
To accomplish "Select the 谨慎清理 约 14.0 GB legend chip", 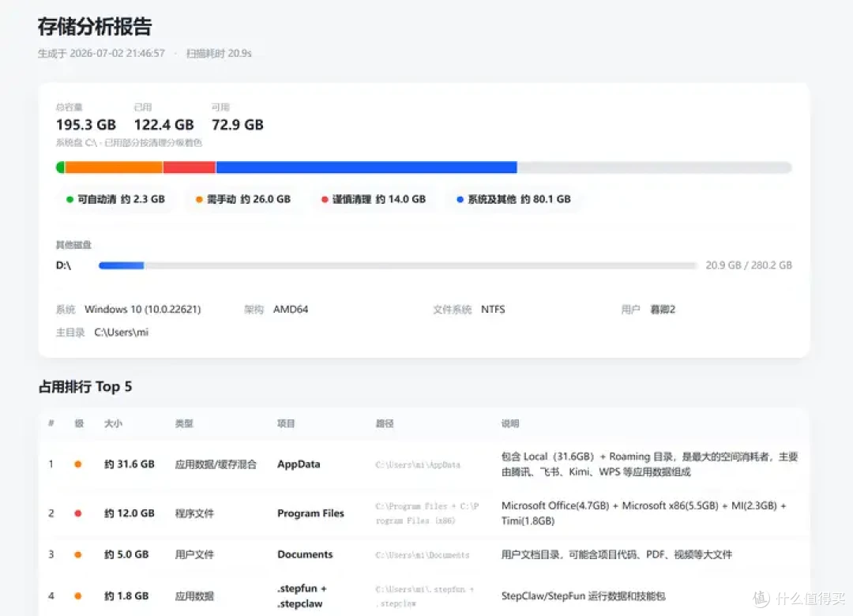I will click(373, 199).
